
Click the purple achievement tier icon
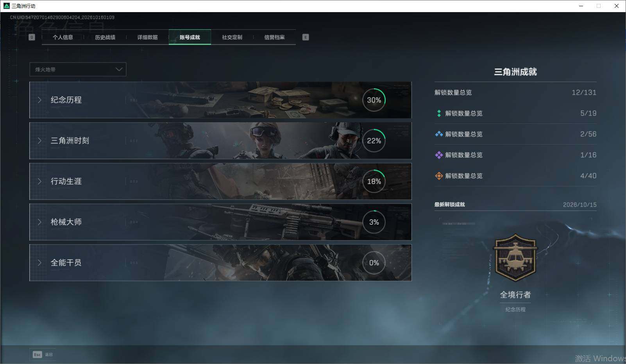(x=439, y=155)
